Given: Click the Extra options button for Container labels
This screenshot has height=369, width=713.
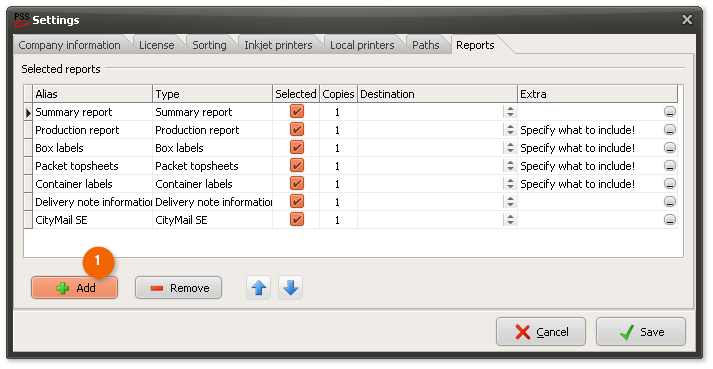Looking at the screenshot, I should 669,183.
